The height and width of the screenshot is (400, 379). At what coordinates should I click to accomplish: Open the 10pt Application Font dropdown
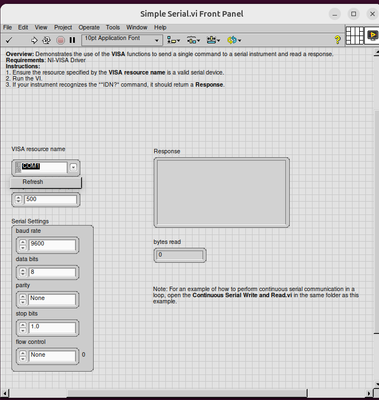coord(122,40)
